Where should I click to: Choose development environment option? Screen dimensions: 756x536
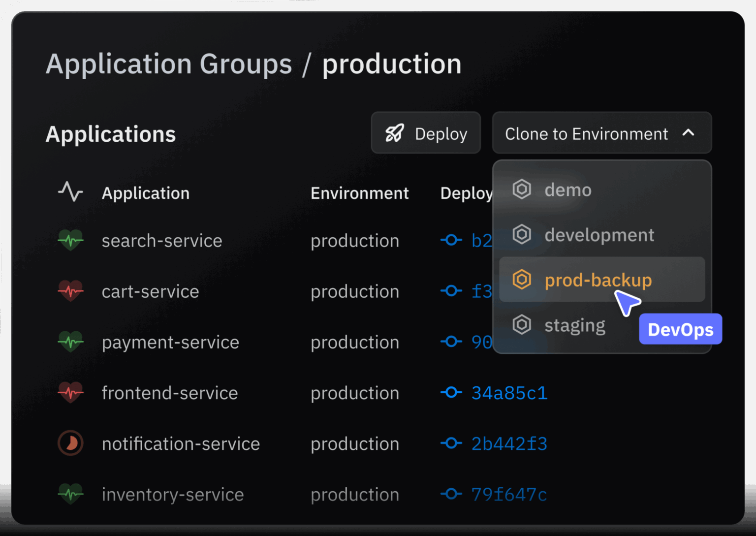599,235
